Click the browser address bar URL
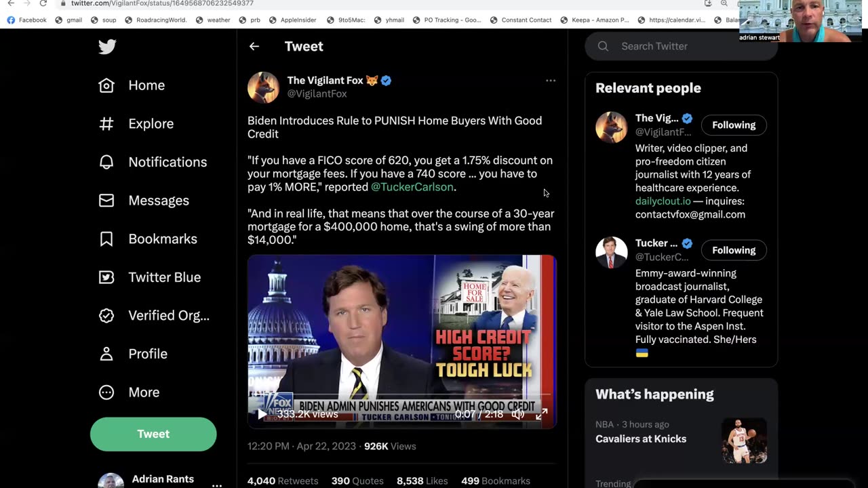Screen dimensions: 868x488 pyautogui.click(x=162, y=3)
